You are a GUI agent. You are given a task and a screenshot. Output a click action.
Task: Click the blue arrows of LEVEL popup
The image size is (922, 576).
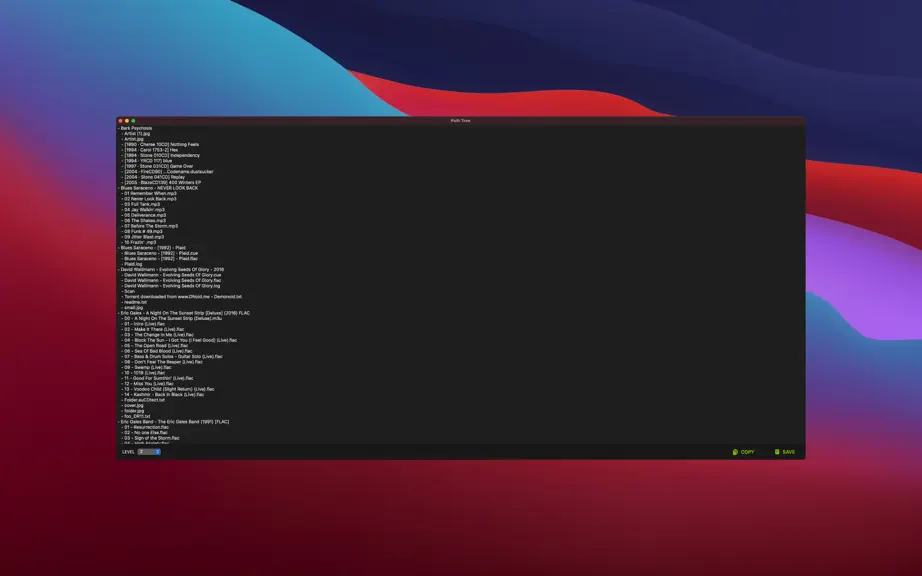click(158, 451)
